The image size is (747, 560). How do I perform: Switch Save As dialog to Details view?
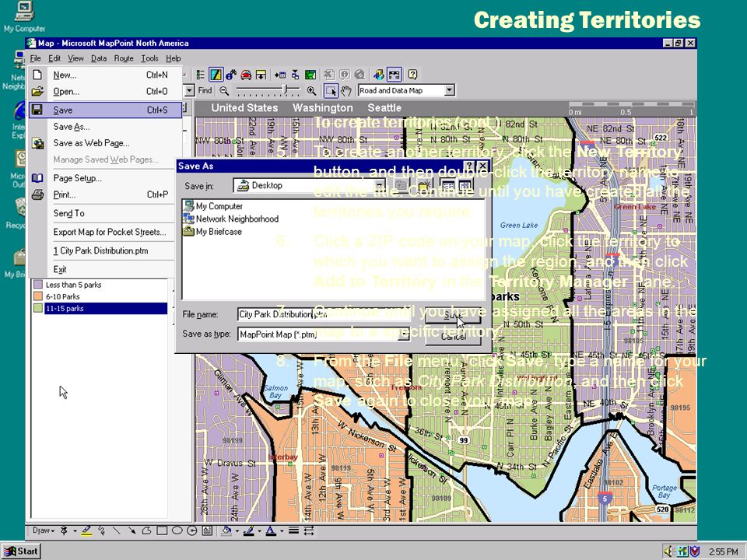click(465, 186)
